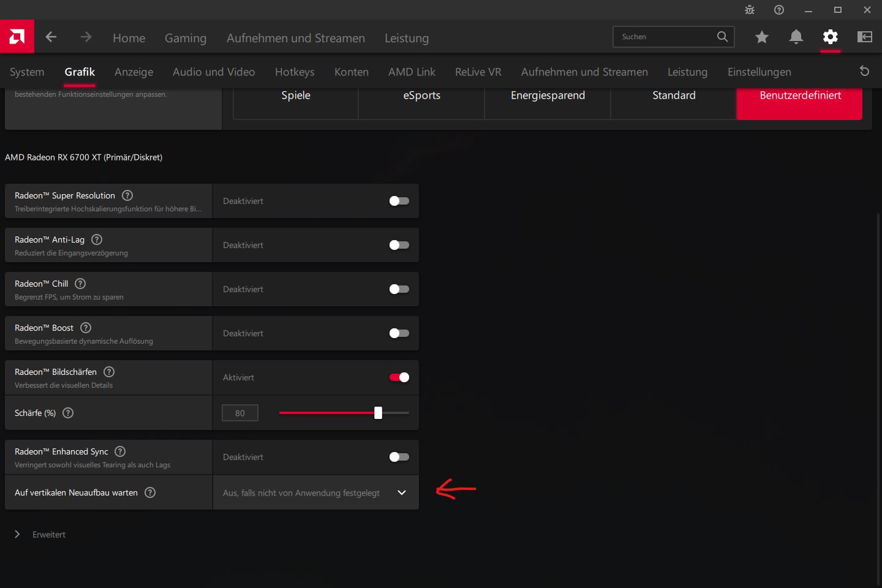Disable Radeon Bildschärfen toggle
Screen dimensions: 882x588
(x=399, y=377)
